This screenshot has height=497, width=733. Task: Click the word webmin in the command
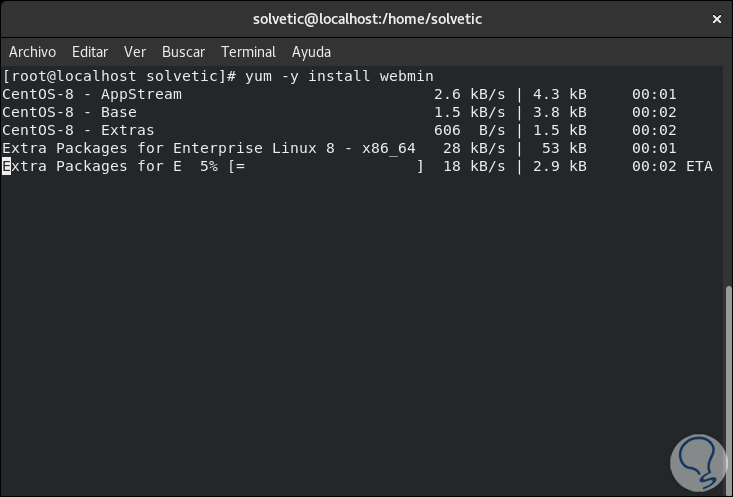click(x=406, y=76)
